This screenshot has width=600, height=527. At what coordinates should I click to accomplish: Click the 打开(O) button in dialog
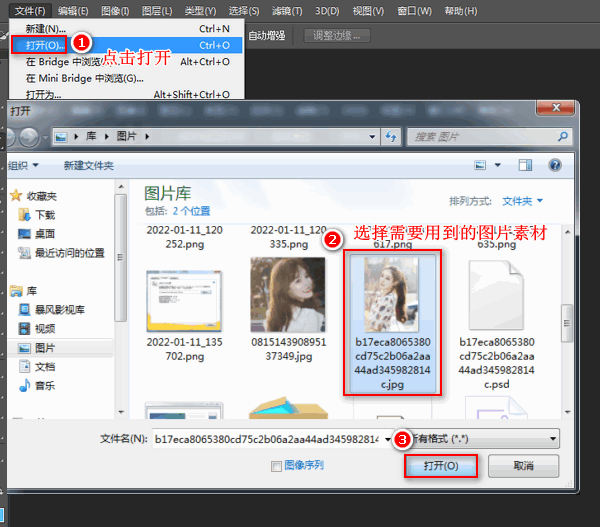click(x=441, y=466)
